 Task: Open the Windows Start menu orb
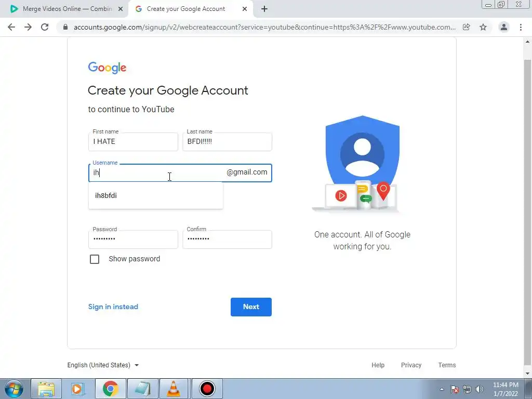[x=14, y=389]
